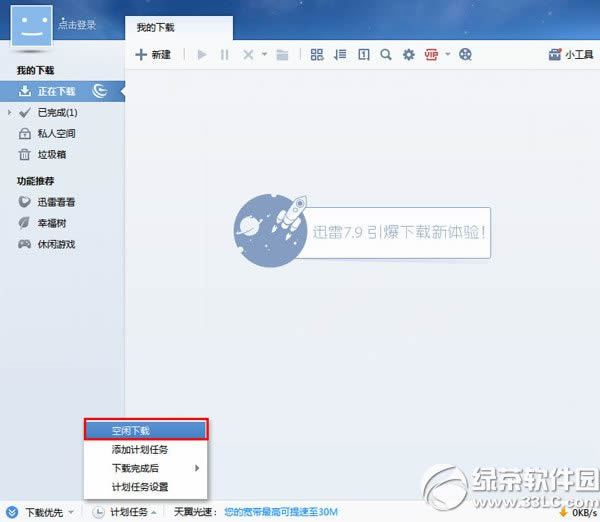Choose 添加计划任务 menu entry

(140, 449)
